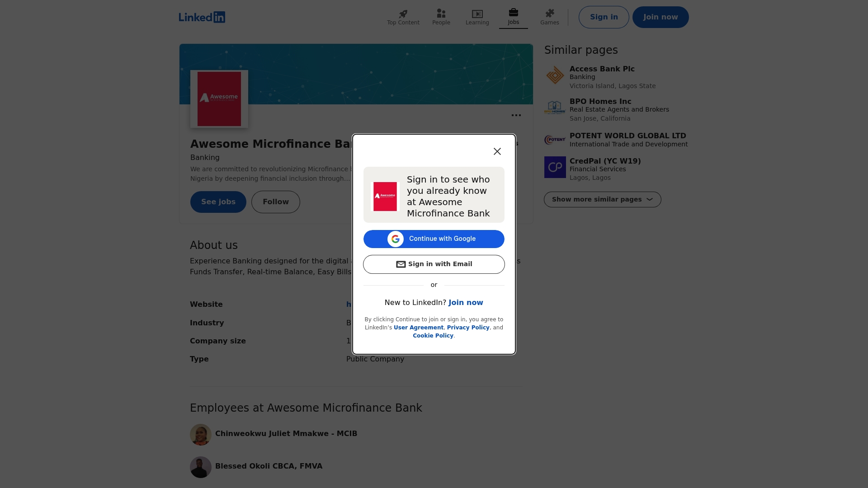868x488 pixels.
Task: Open BPO Homes Inc similar page
Action: coord(600,102)
